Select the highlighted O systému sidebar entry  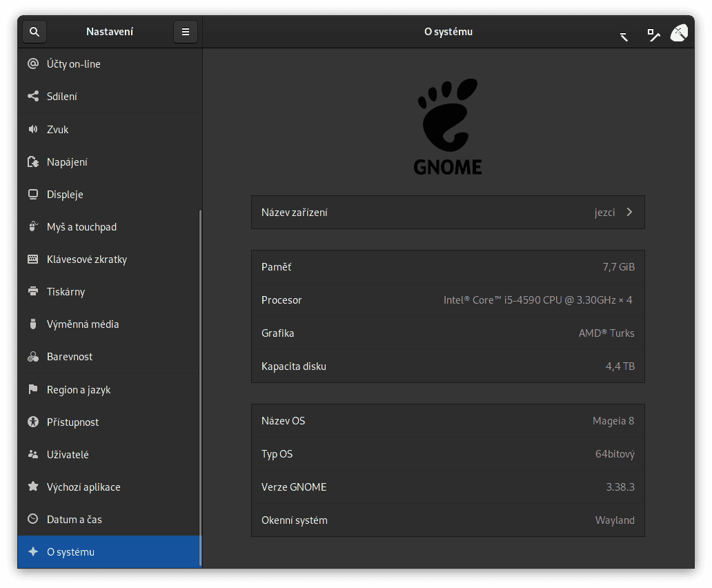coord(110,552)
